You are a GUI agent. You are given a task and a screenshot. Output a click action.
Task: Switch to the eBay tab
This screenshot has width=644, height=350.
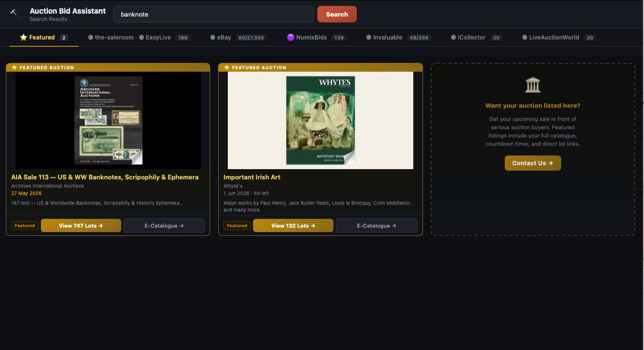238,37
